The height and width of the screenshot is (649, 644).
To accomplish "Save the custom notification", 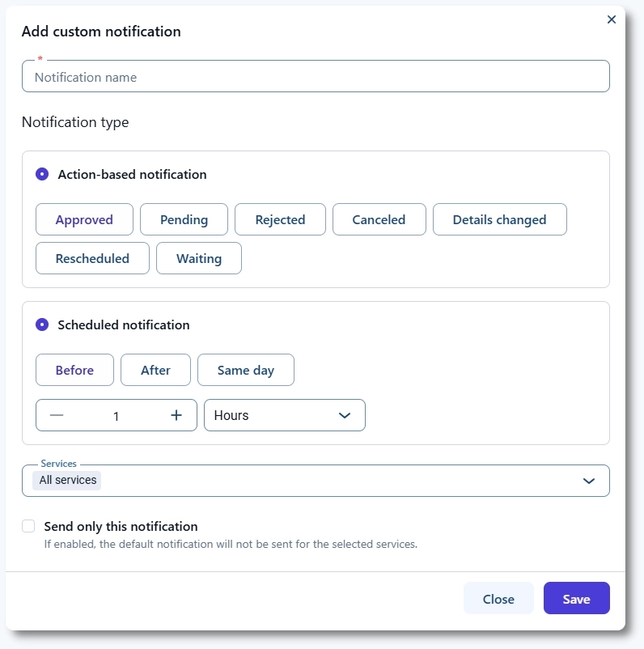I will [x=576, y=599].
